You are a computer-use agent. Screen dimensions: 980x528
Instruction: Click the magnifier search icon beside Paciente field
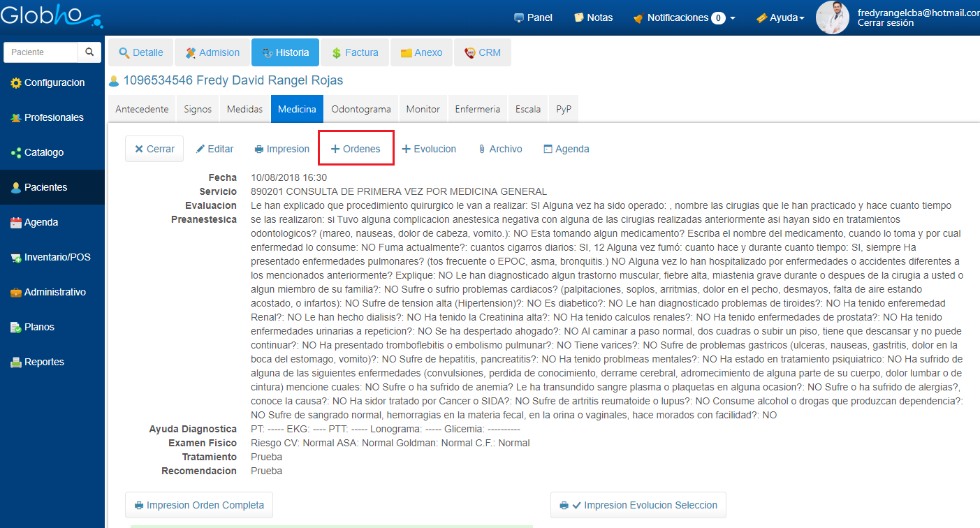(89, 52)
